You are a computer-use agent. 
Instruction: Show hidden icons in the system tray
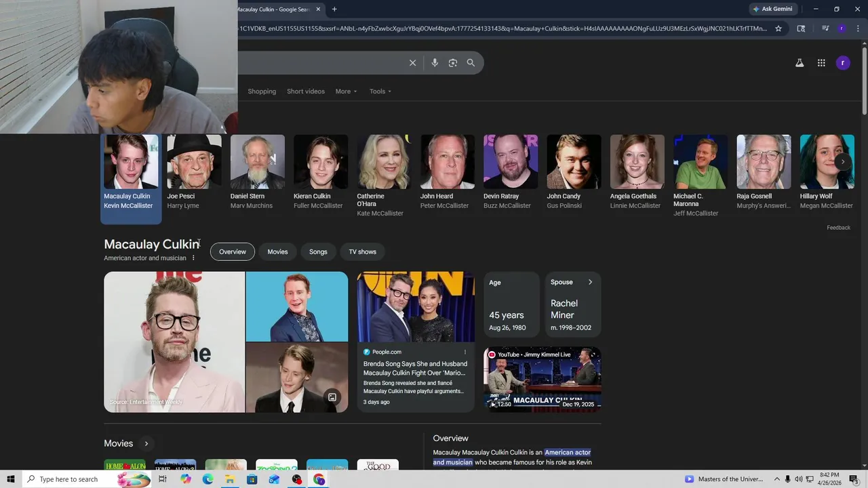pos(777,479)
